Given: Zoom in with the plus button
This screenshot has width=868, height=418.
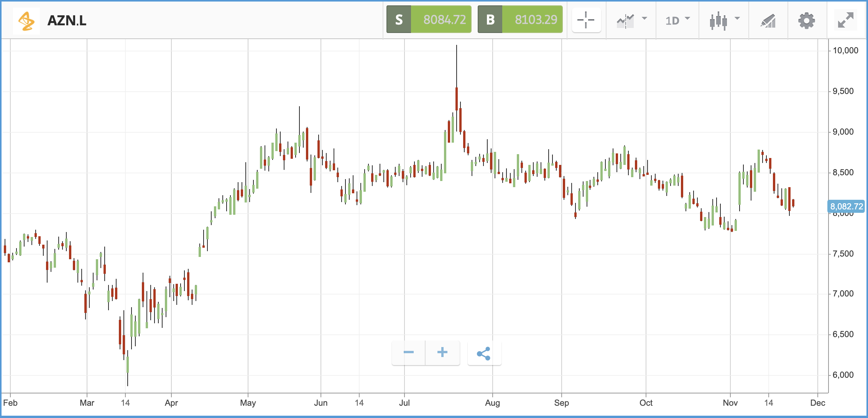Looking at the screenshot, I should pyautogui.click(x=442, y=352).
